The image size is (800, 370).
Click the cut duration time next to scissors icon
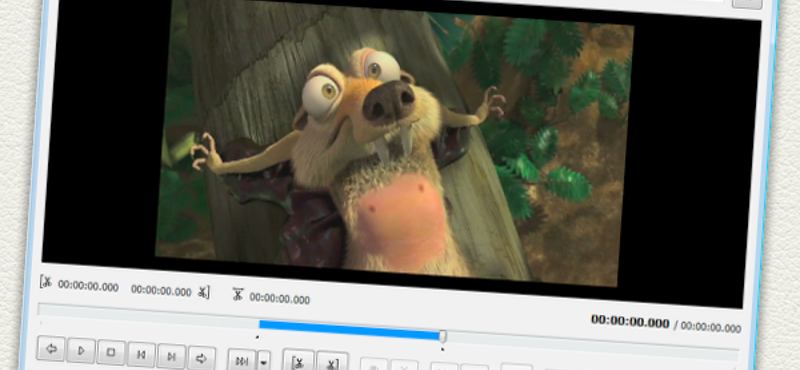pos(280,299)
